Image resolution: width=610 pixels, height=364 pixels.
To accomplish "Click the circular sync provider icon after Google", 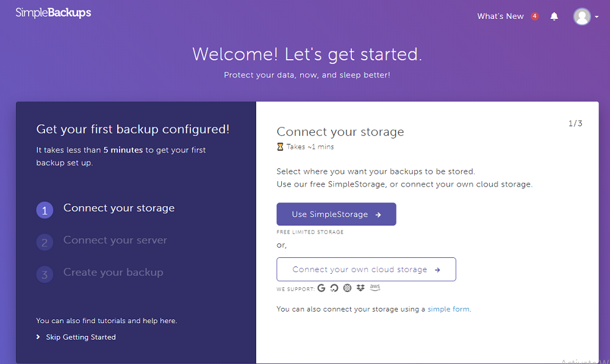I will pos(334,288).
